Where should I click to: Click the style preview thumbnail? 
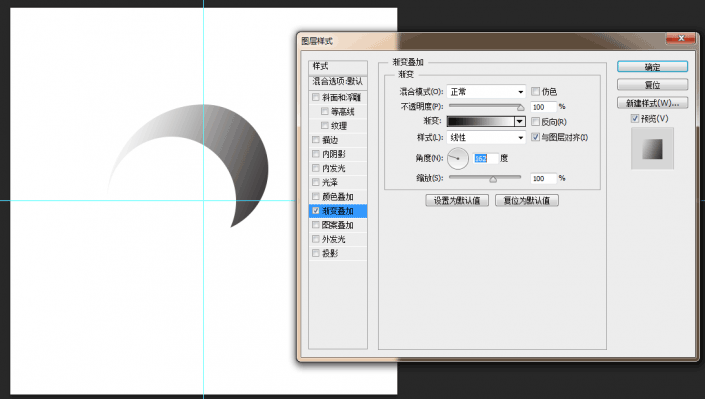point(652,148)
